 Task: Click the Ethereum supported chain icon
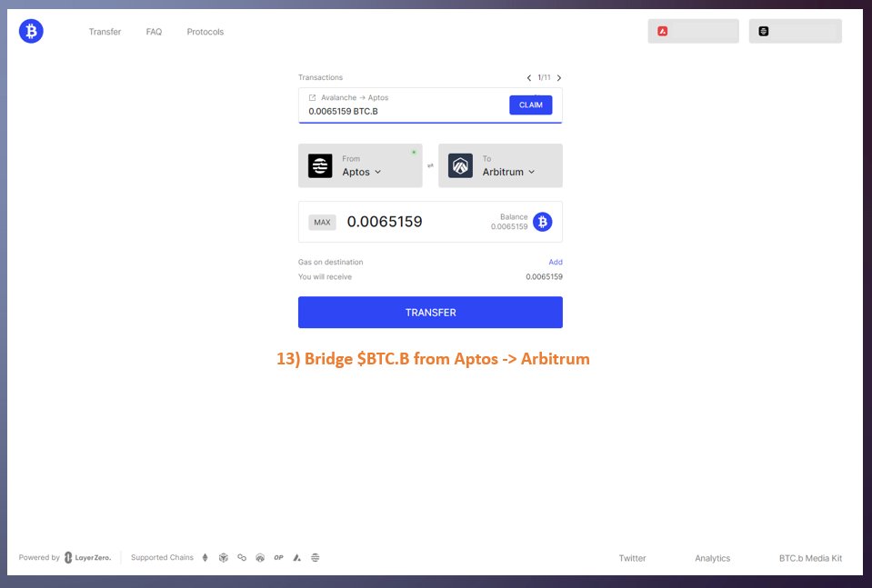coord(205,557)
